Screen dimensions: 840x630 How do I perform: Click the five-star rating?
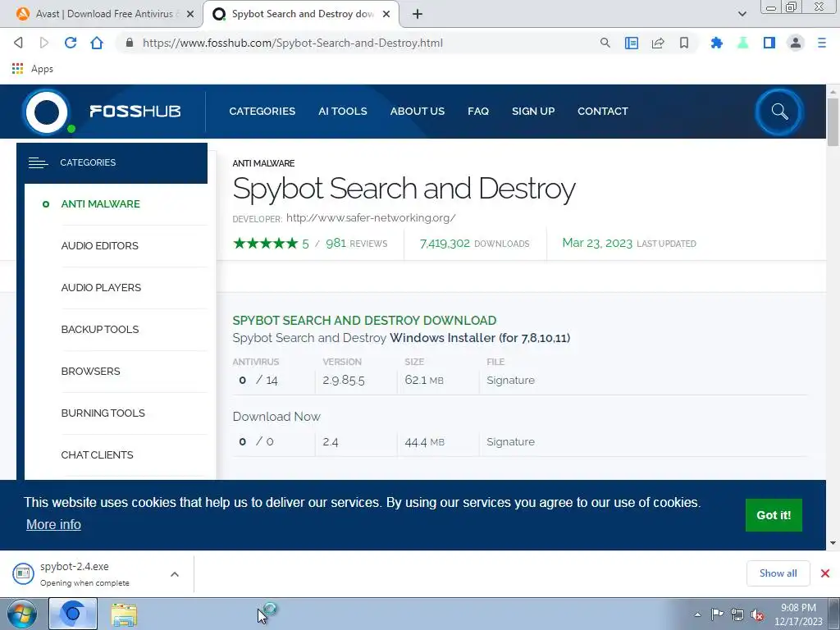pos(265,244)
